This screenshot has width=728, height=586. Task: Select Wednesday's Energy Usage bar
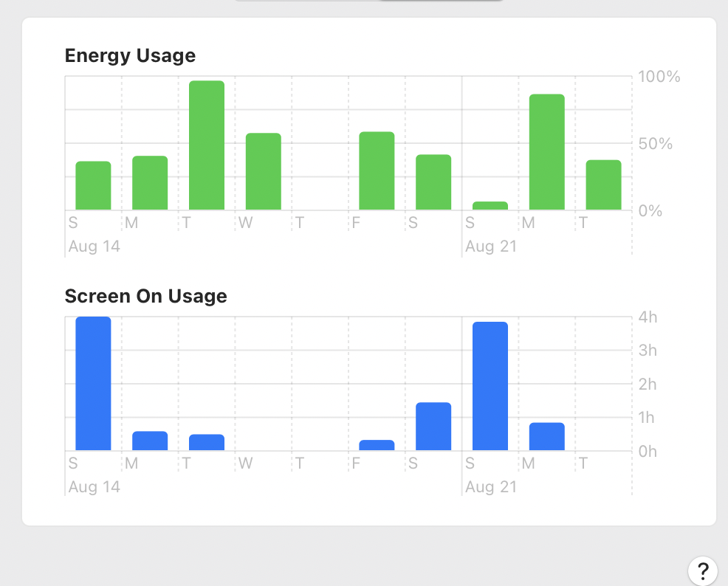263,170
